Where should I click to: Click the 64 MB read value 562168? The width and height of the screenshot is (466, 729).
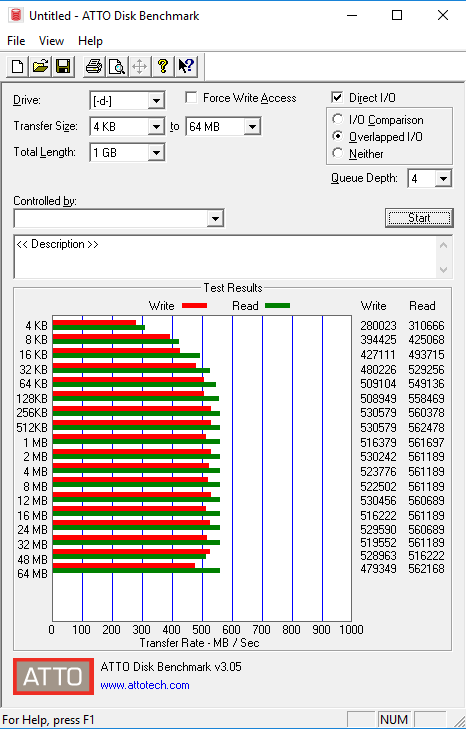click(x=426, y=569)
